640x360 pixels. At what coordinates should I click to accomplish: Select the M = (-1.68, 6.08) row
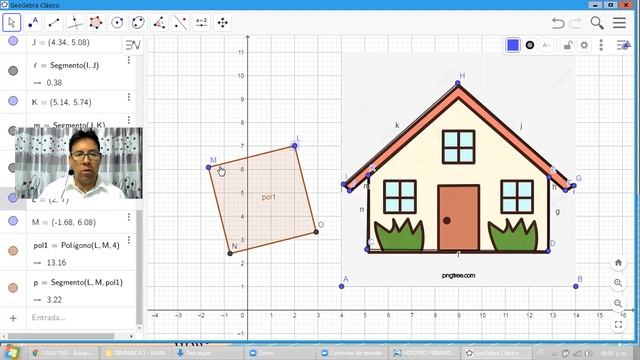(68, 222)
